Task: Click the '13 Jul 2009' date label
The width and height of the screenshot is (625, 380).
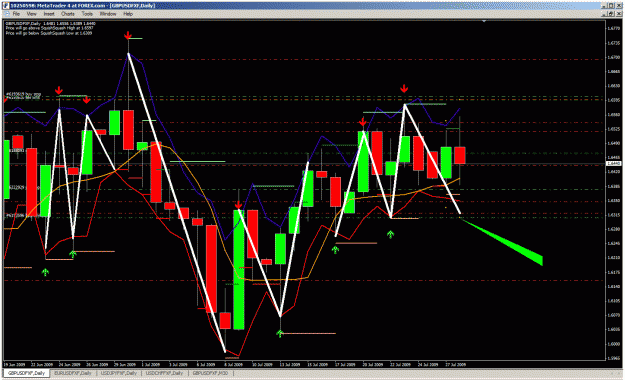Action: click(x=290, y=364)
